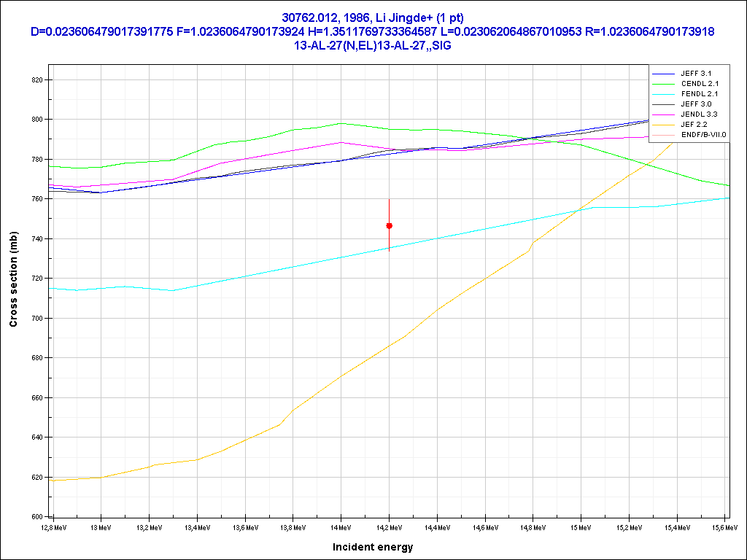Click ENDF/B-VII.0 in the legend
Screen dimensions: 747x560
[704, 135]
